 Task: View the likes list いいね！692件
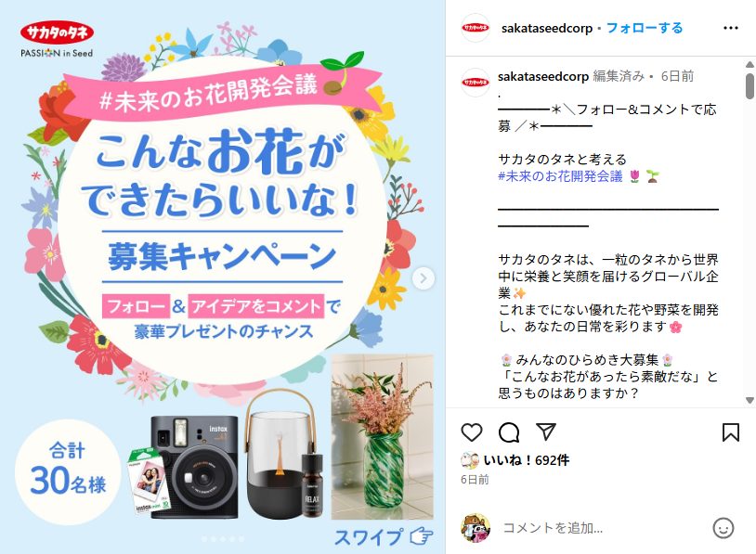(526, 460)
